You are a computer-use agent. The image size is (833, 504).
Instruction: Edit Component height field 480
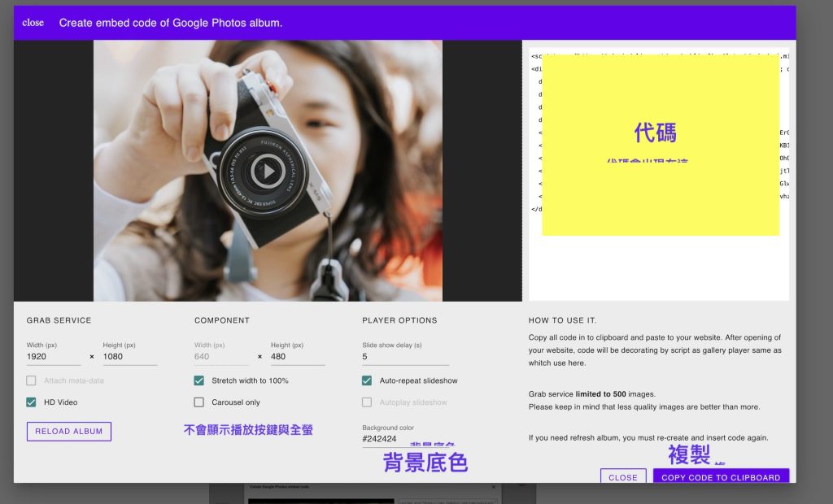tap(298, 356)
